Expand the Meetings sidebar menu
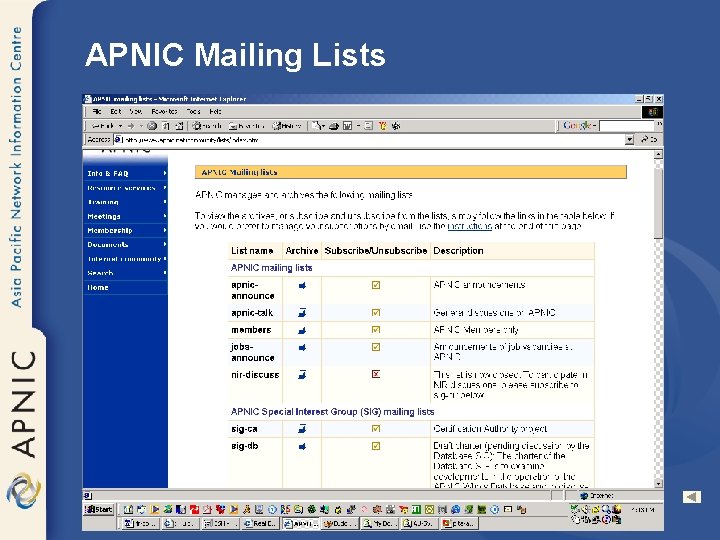 [x=125, y=216]
